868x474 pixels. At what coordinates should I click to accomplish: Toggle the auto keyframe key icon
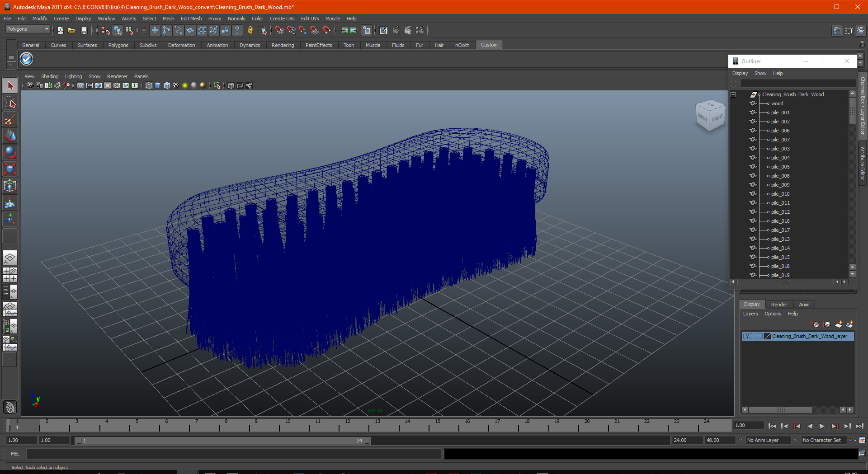click(x=853, y=440)
